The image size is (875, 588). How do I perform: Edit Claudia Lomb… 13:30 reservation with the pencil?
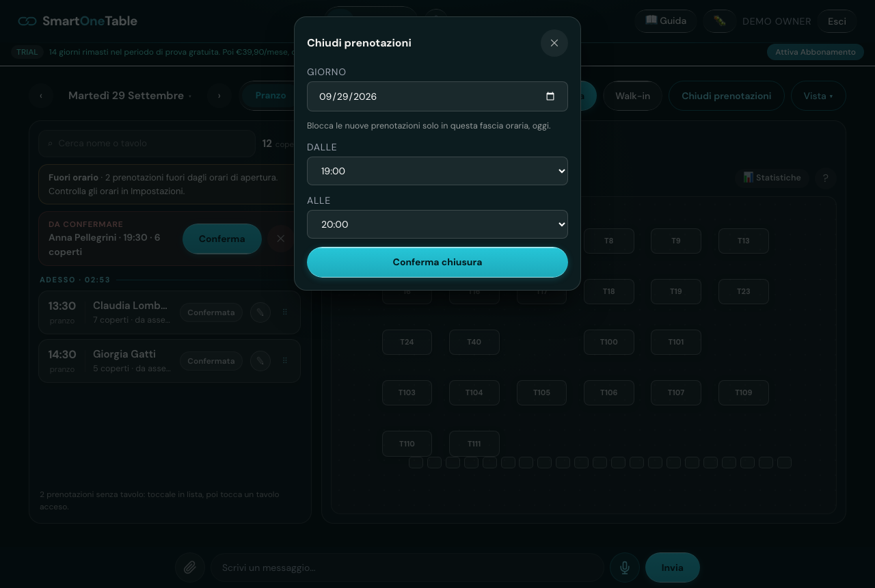260,312
